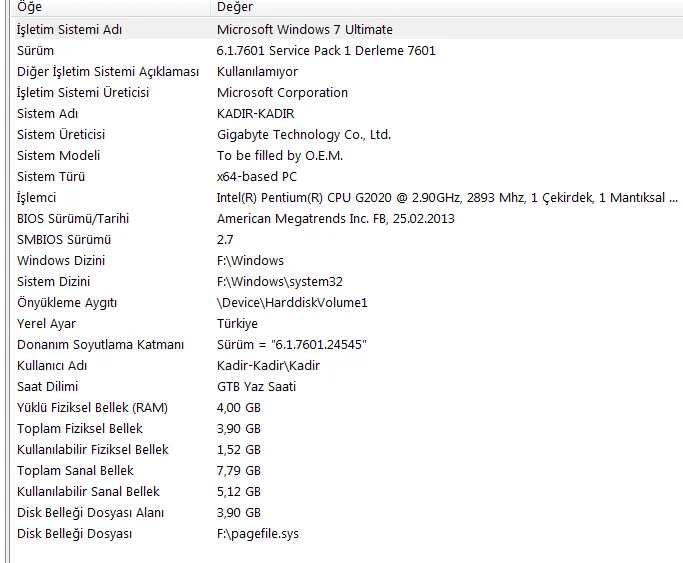
Task: Select the Sistem Dizini label
Action: tap(54, 281)
